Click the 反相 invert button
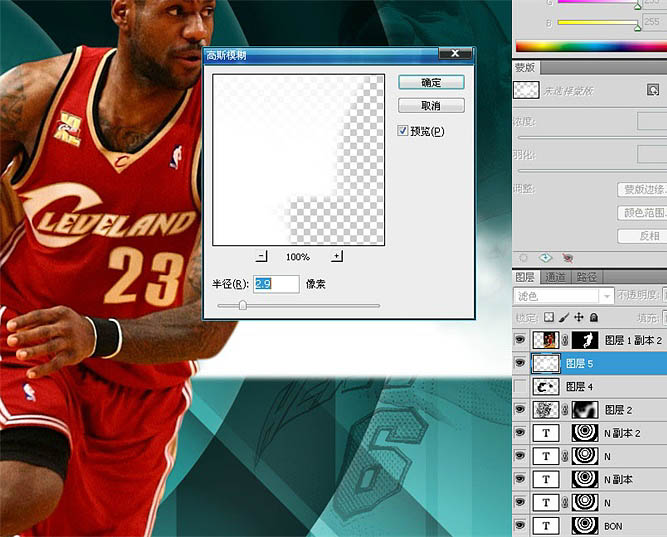 point(642,236)
